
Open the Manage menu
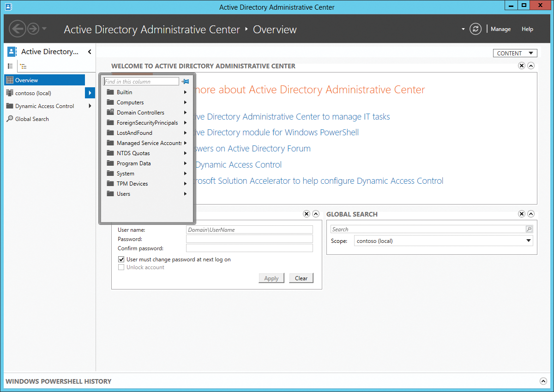pyautogui.click(x=500, y=29)
